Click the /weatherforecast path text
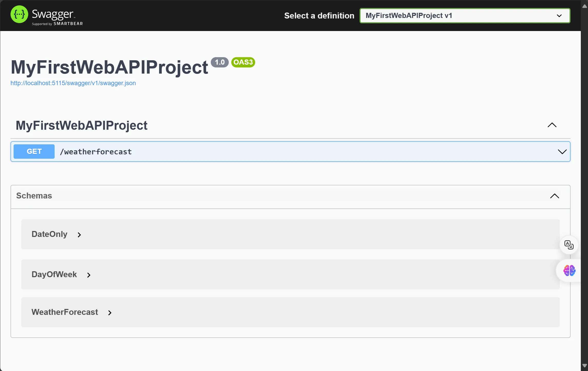588x371 pixels. point(96,152)
